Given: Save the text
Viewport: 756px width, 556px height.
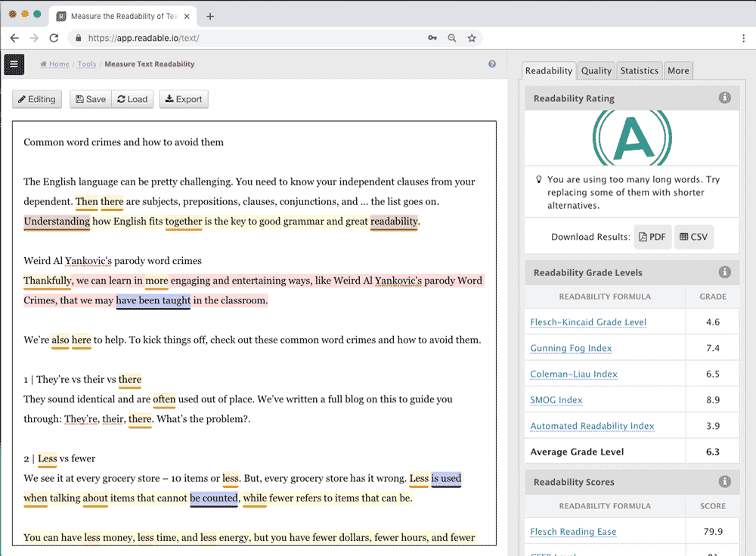Looking at the screenshot, I should click(x=91, y=99).
